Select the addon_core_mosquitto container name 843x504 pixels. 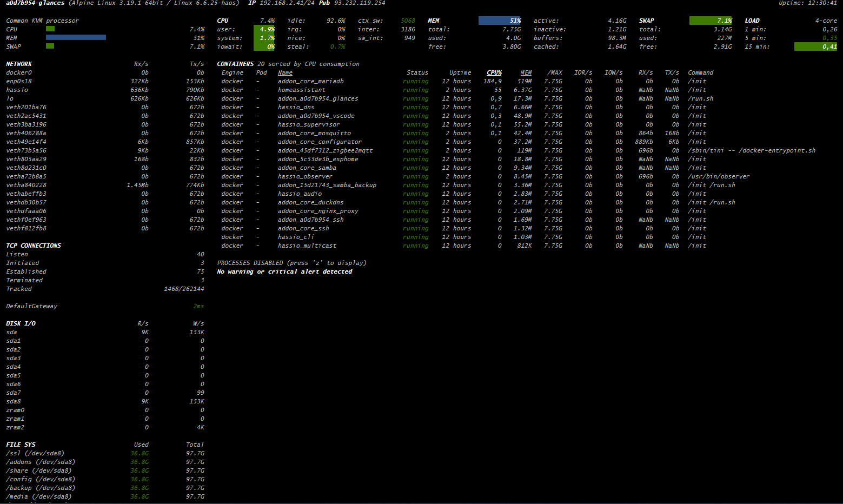315,133
